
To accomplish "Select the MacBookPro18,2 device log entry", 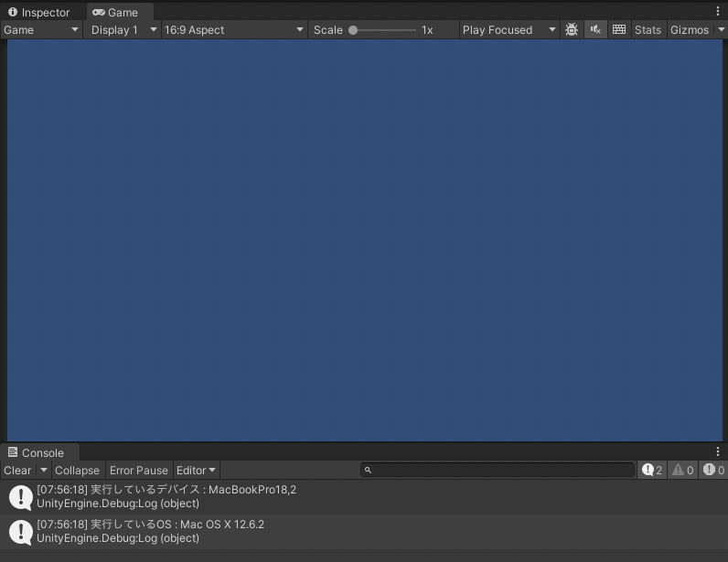I will (x=364, y=496).
